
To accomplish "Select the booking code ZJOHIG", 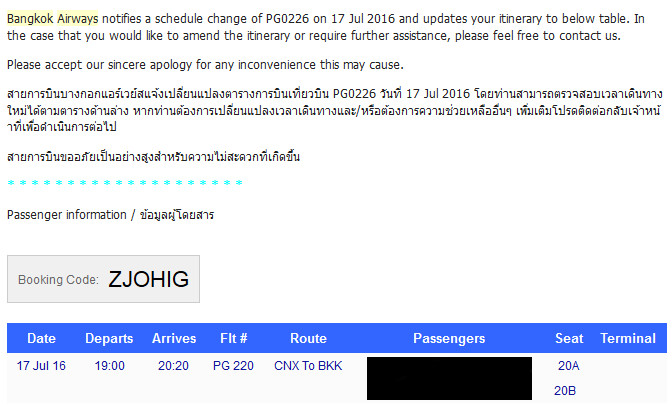I will 148,279.
